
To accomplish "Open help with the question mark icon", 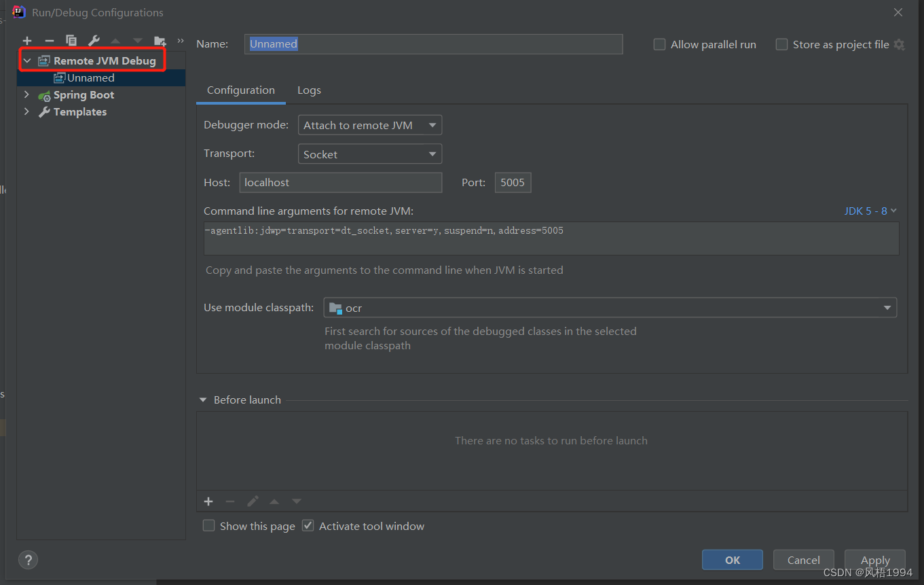I will pyautogui.click(x=28, y=560).
